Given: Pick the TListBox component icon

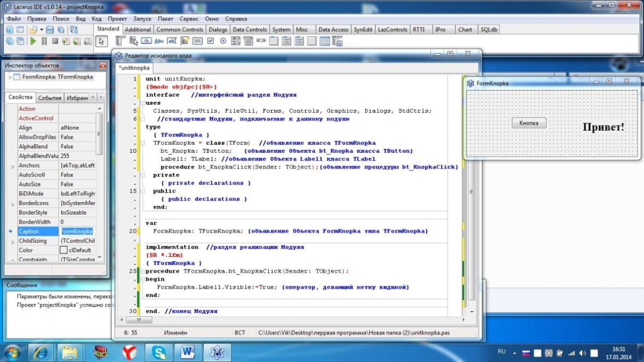Looking at the screenshot, I should click(235, 41).
